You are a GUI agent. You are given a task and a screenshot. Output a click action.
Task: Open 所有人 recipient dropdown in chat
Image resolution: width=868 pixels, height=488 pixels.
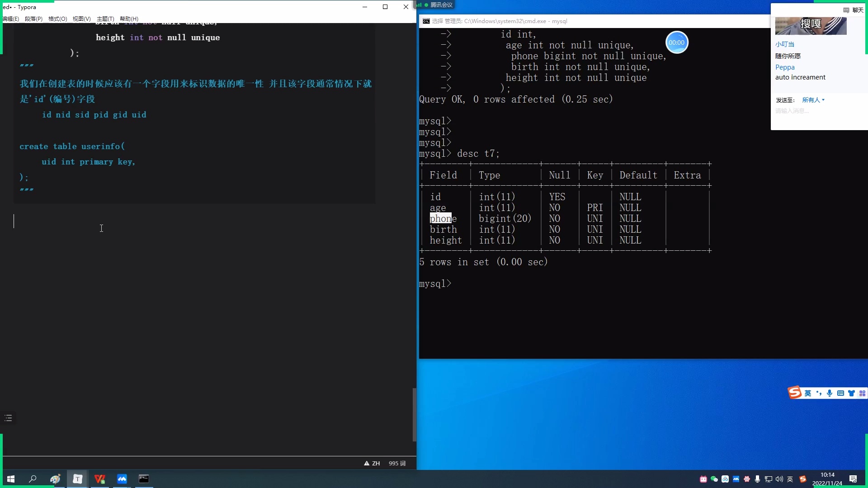[x=813, y=100]
